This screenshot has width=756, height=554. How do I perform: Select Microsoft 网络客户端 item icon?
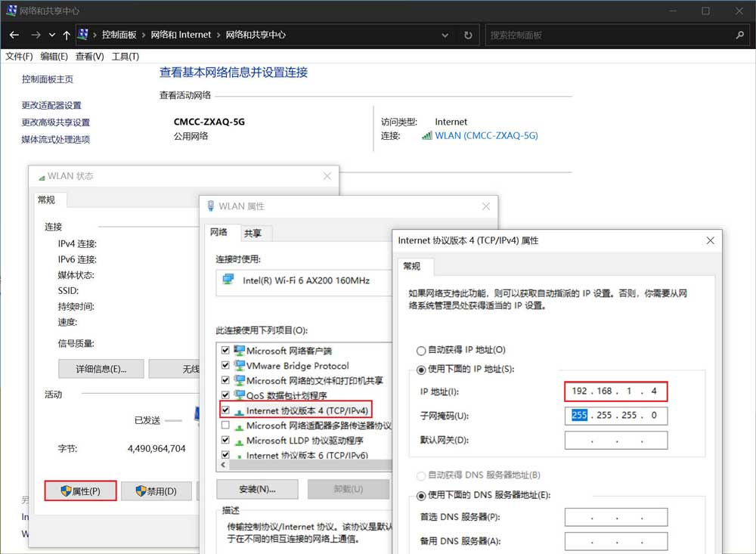click(x=239, y=351)
